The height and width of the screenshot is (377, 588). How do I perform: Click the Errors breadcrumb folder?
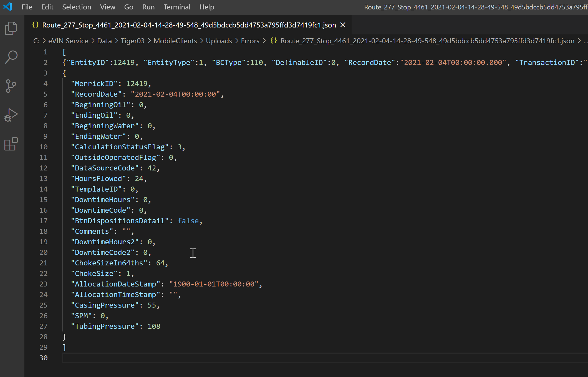coord(250,41)
